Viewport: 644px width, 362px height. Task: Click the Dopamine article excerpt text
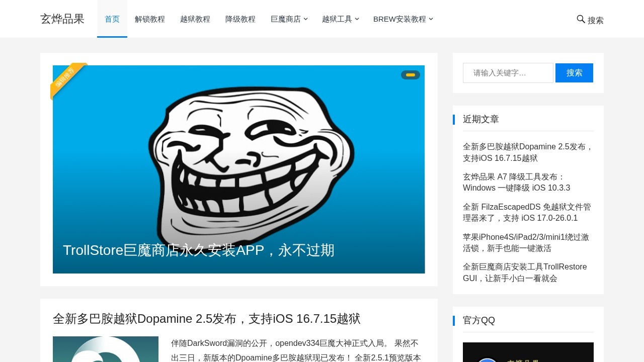point(297,350)
